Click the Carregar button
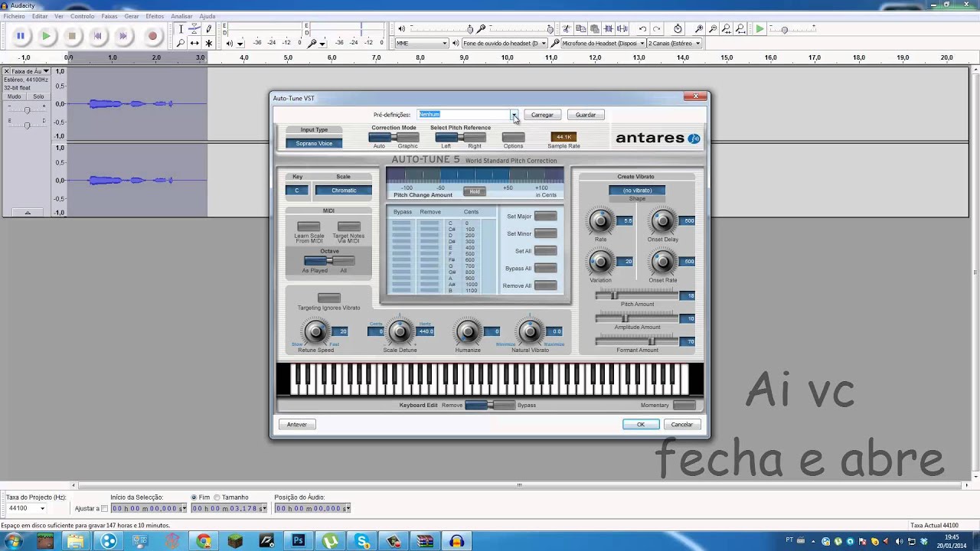Image resolution: width=980 pixels, height=551 pixels. click(x=542, y=115)
